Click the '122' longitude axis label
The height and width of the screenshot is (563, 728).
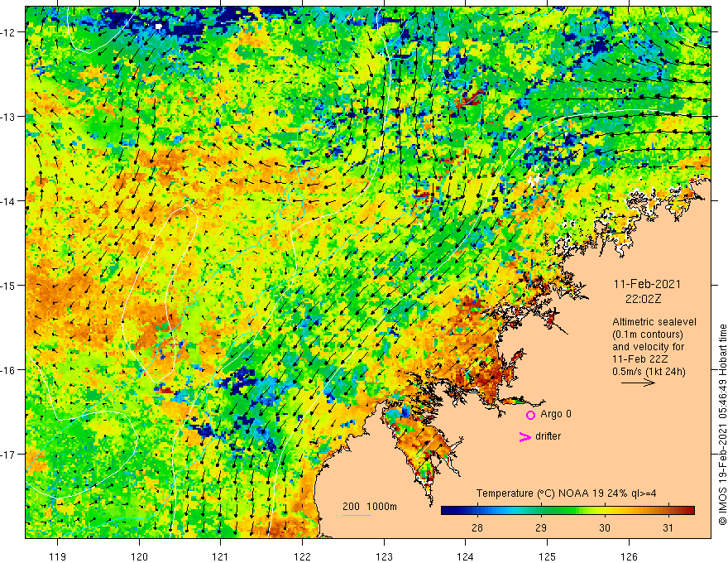click(x=302, y=556)
